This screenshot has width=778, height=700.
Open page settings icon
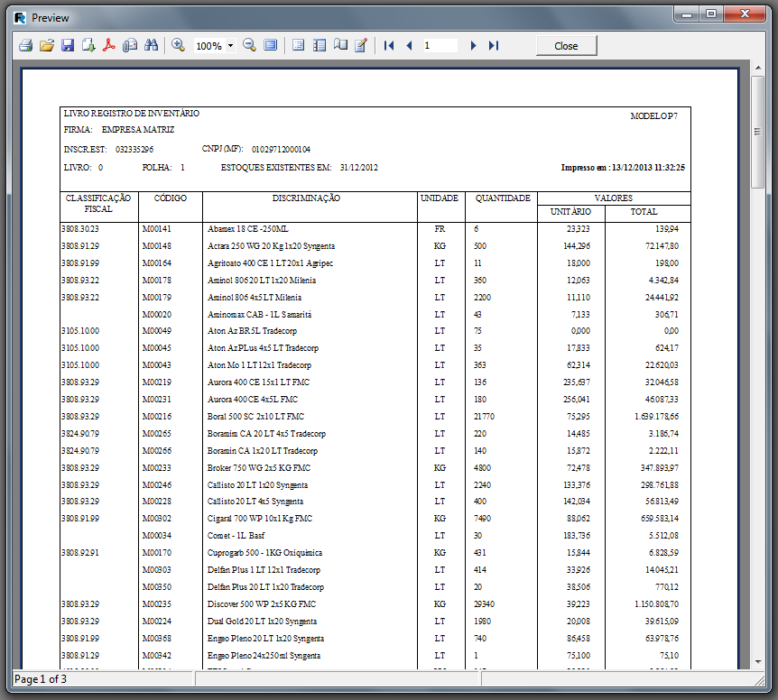[340, 46]
